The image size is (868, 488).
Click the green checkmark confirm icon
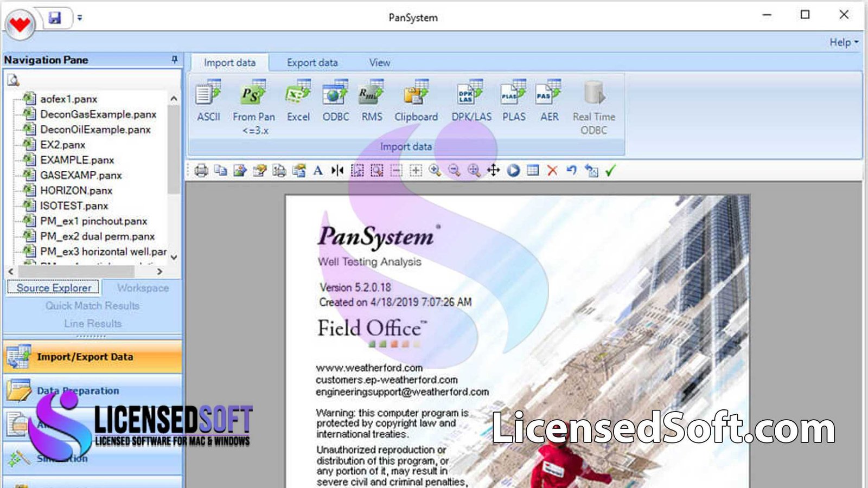point(611,171)
